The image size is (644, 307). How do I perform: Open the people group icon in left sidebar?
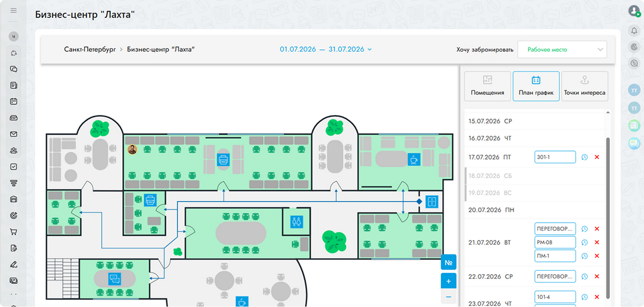pos(13,150)
